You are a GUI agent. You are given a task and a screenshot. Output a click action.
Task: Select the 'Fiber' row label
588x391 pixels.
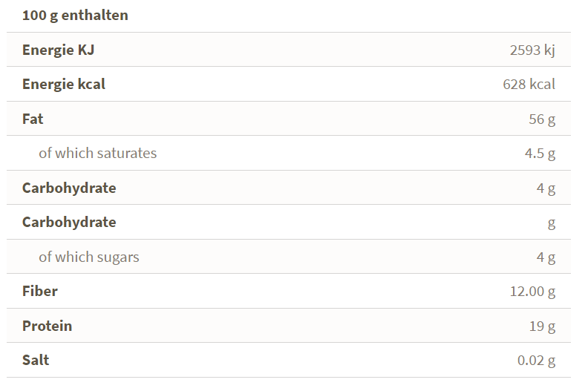click(40, 291)
